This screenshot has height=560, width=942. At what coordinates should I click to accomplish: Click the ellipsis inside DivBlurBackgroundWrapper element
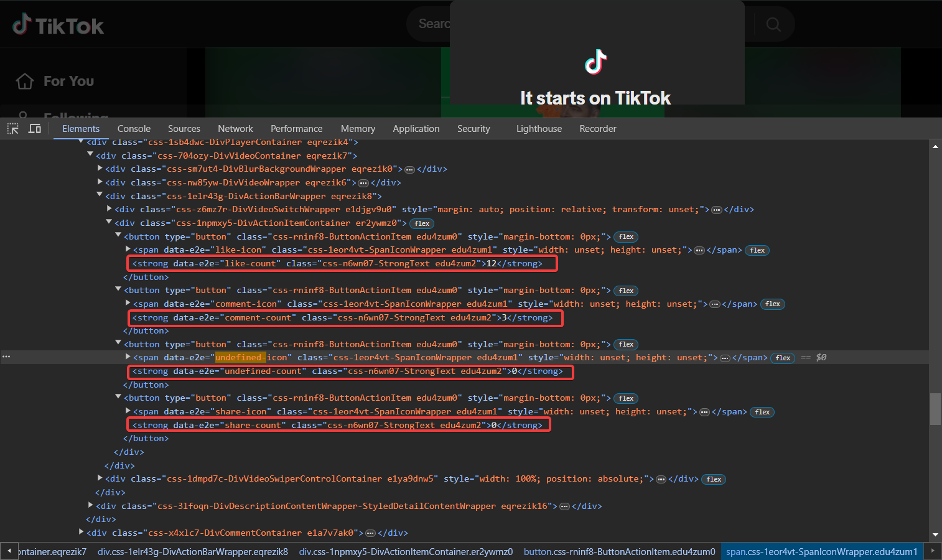click(409, 169)
